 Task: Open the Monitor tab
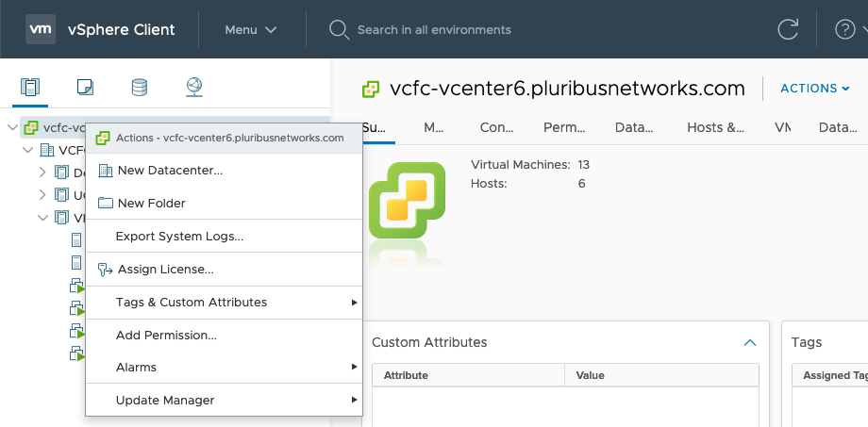click(434, 128)
